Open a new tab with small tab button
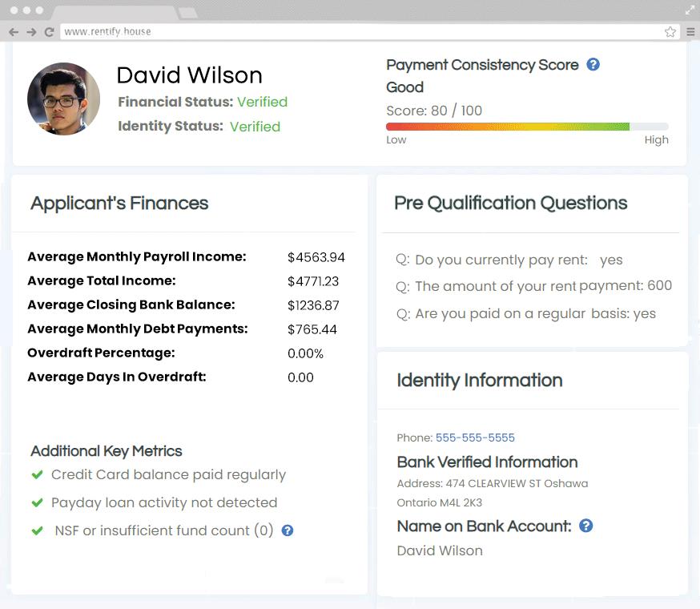The width and height of the screenshot is (700, 609). 188,13
